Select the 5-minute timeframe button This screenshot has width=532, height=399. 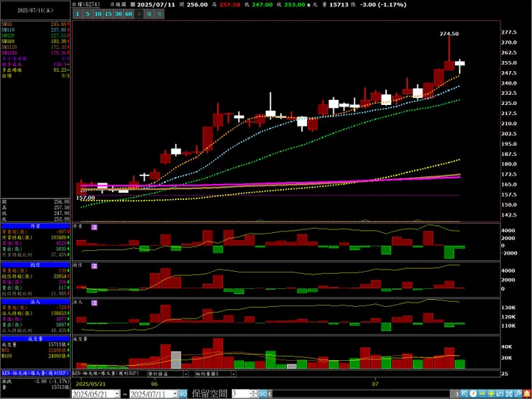(x=88, y=14)
